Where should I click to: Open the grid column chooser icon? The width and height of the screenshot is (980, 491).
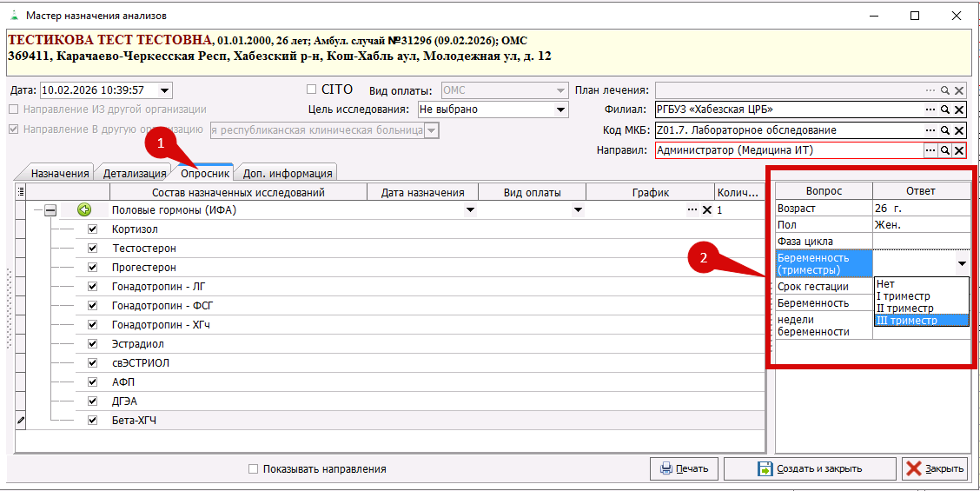point(21,192)
